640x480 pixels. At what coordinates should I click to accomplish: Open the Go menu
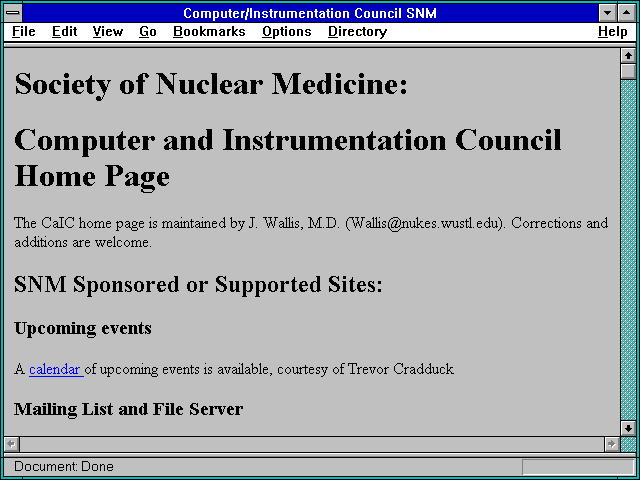[x=148, y=32]
